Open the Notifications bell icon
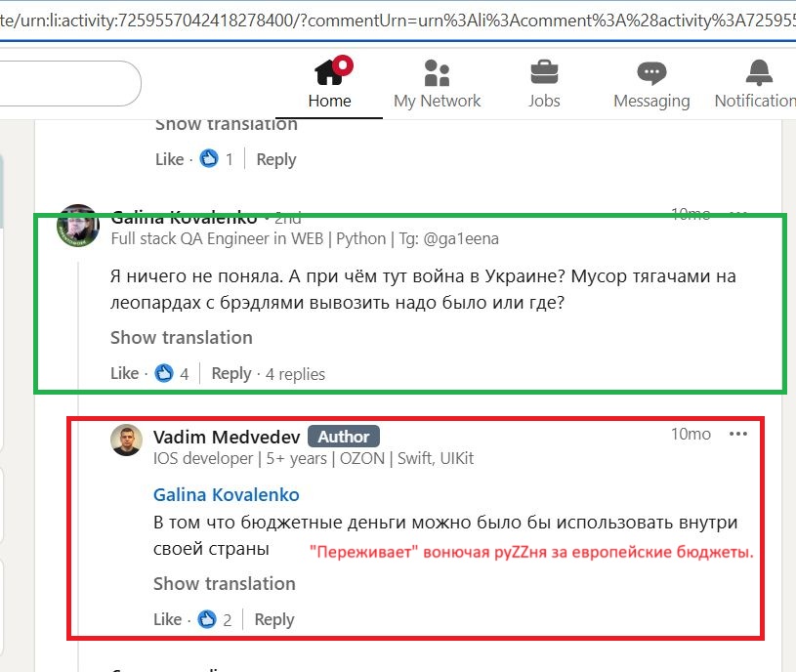The image size is (796, 672). [759, 72]
